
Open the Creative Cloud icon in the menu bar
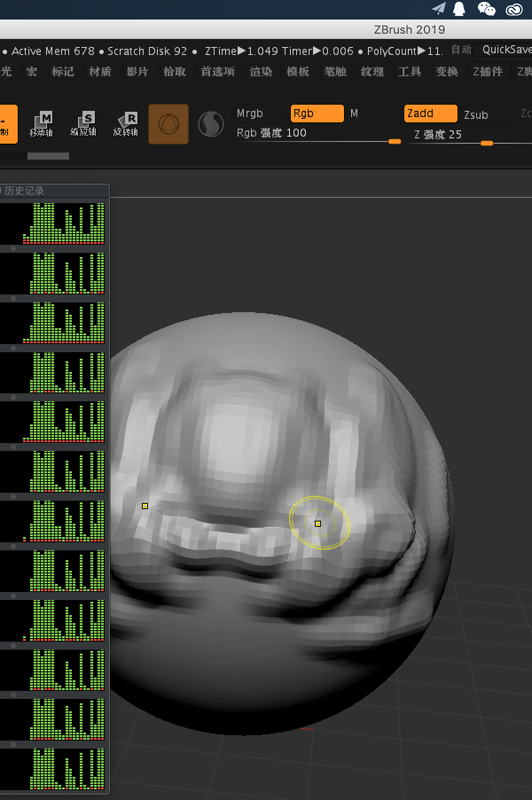(x=514, y=9)
